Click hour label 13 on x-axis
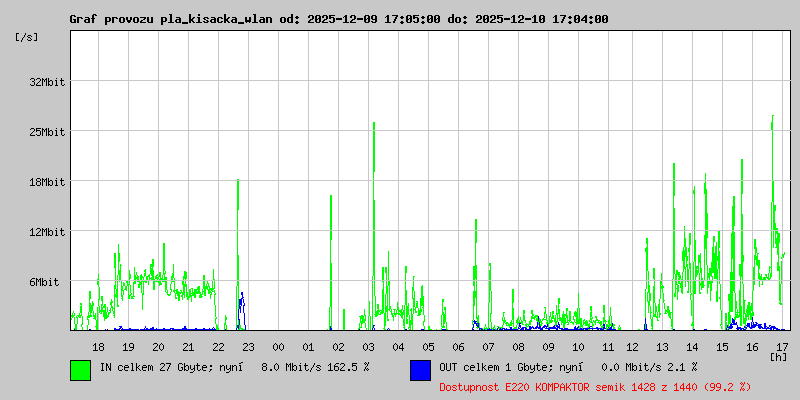Screen dimensions: 800x400 pyautogui.click(x=662, y=347)
